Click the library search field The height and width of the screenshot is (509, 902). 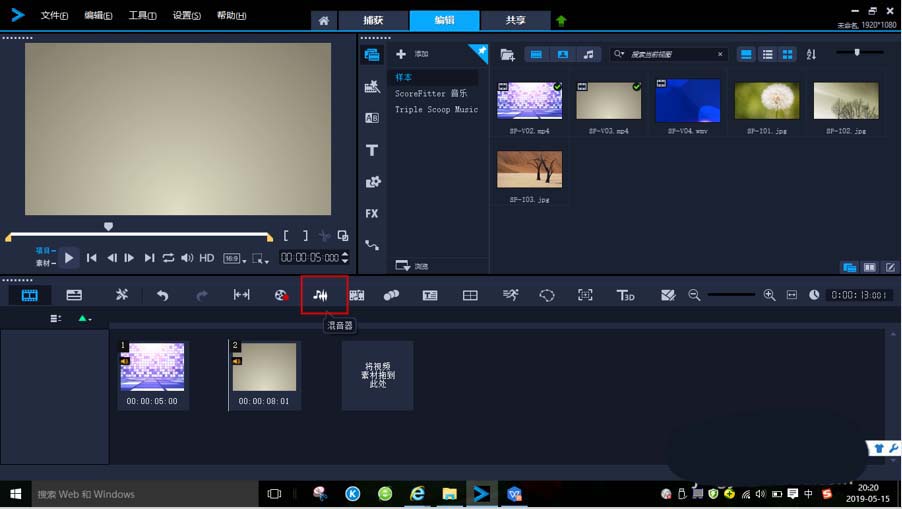[670, 54]
